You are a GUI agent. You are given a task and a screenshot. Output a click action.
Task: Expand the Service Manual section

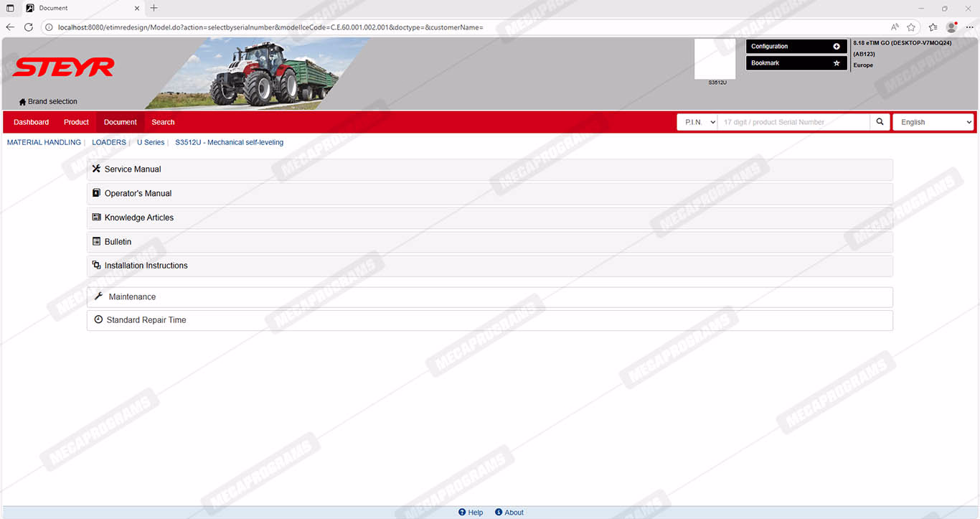tap(133, 169)
